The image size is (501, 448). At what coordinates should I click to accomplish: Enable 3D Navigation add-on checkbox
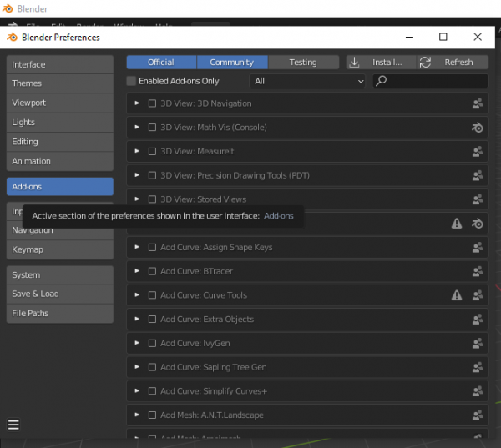click(153, 103)
